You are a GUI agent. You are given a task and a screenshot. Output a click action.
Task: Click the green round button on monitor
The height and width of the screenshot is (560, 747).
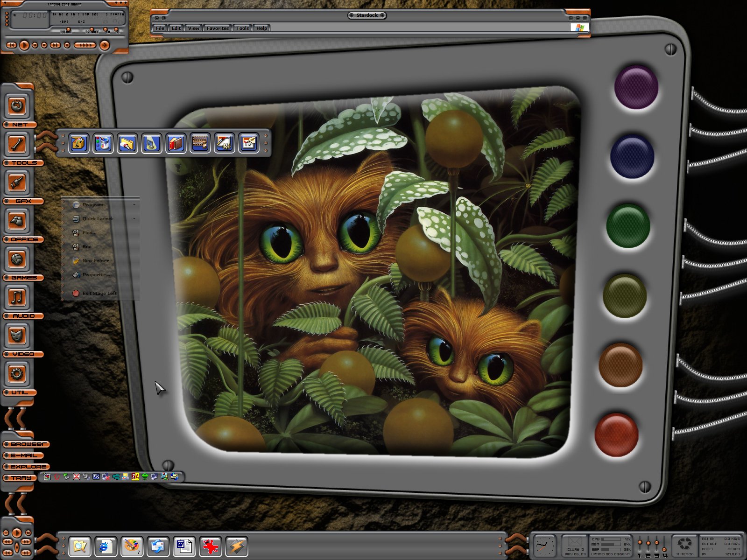coord(628,225)
